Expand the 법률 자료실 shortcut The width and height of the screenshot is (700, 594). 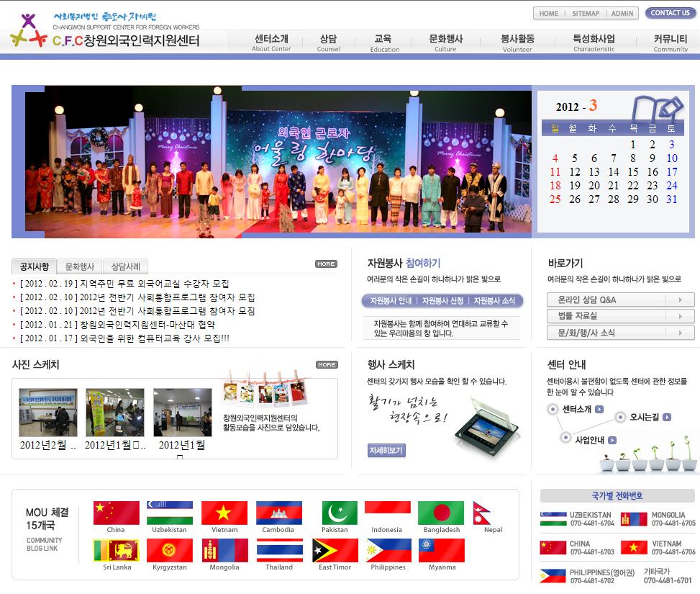[621, 316]
